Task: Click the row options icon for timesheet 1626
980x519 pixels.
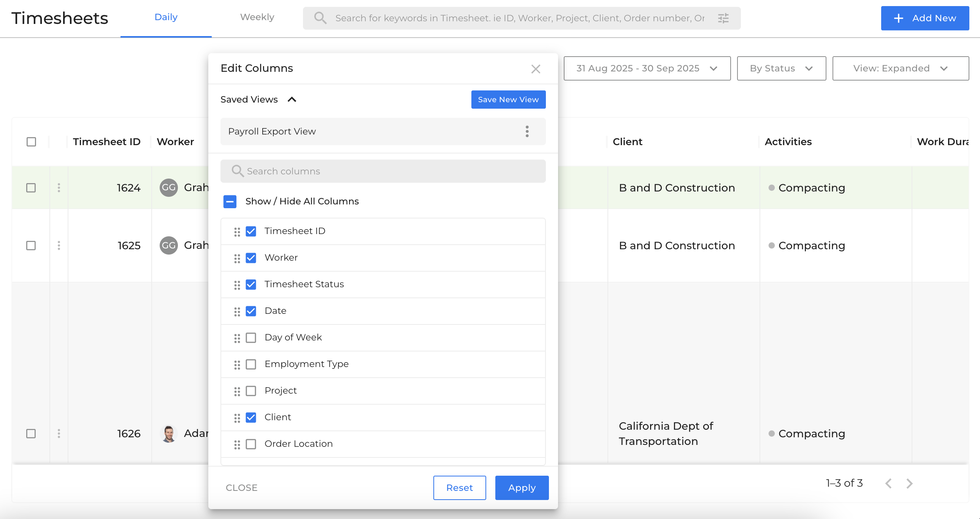Action: [x=59, y=434]
